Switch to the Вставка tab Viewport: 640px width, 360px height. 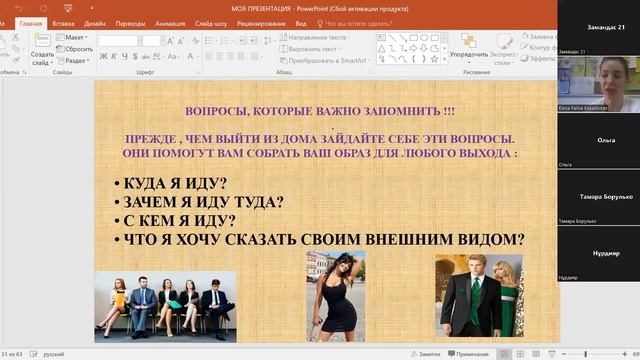(63, 24)
